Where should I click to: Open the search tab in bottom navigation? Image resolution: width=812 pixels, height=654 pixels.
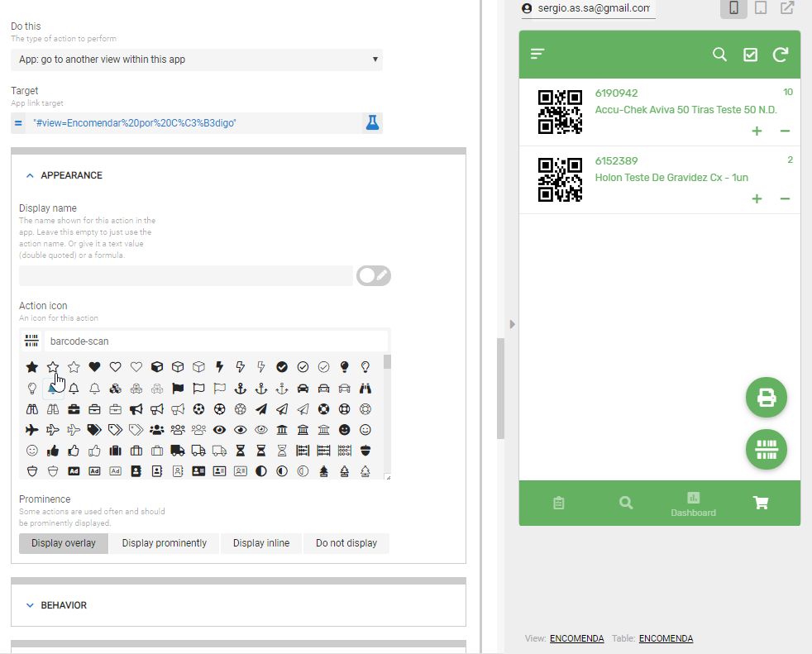626,503
